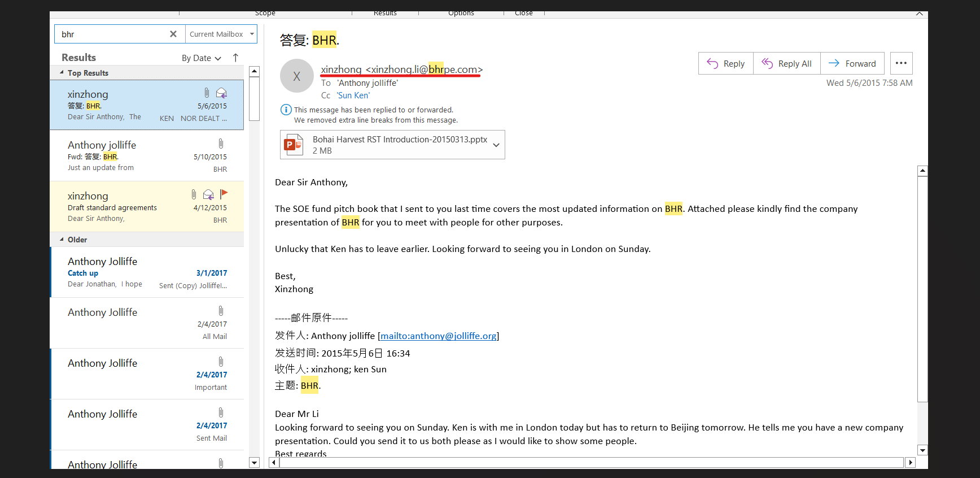The width and height of the screenshot is (980, 478).
Task: Open the By Date sort dropdown
Action: point(202,58)
